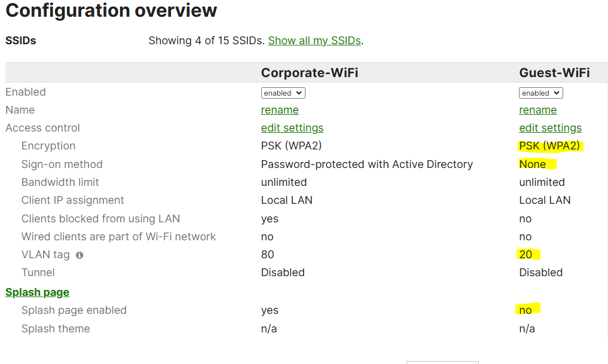Click the VLAN tag info icon

pyautogui.click(x=80, y=255)
